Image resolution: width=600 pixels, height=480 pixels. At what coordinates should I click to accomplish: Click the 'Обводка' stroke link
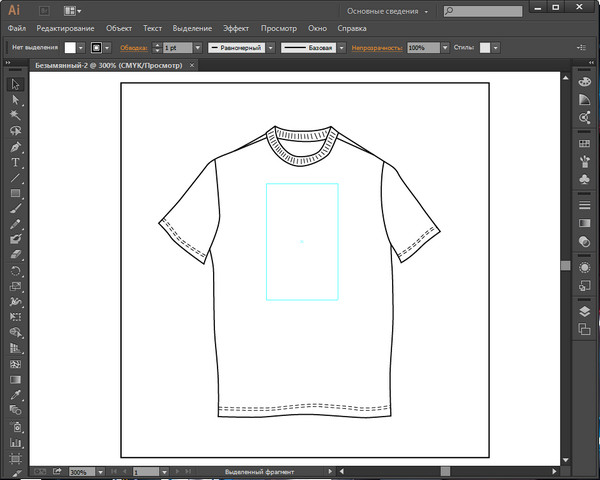pos(134,47)
